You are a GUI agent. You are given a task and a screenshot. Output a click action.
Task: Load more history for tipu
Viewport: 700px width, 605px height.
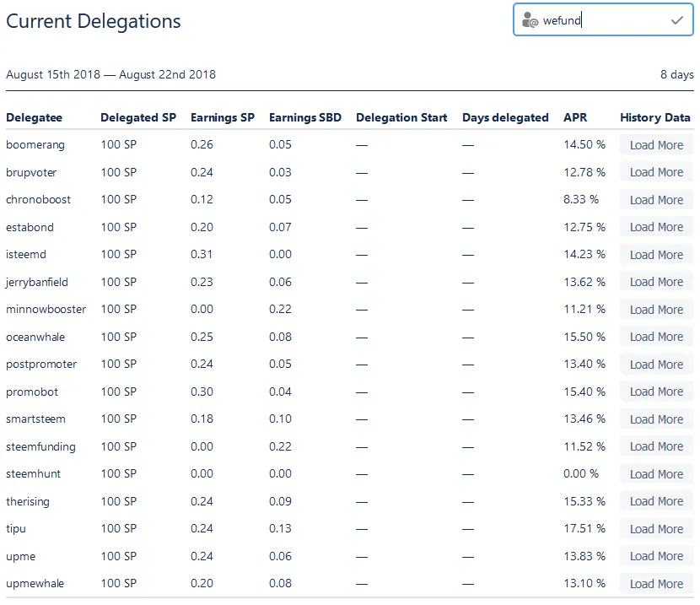pos(656,530)
